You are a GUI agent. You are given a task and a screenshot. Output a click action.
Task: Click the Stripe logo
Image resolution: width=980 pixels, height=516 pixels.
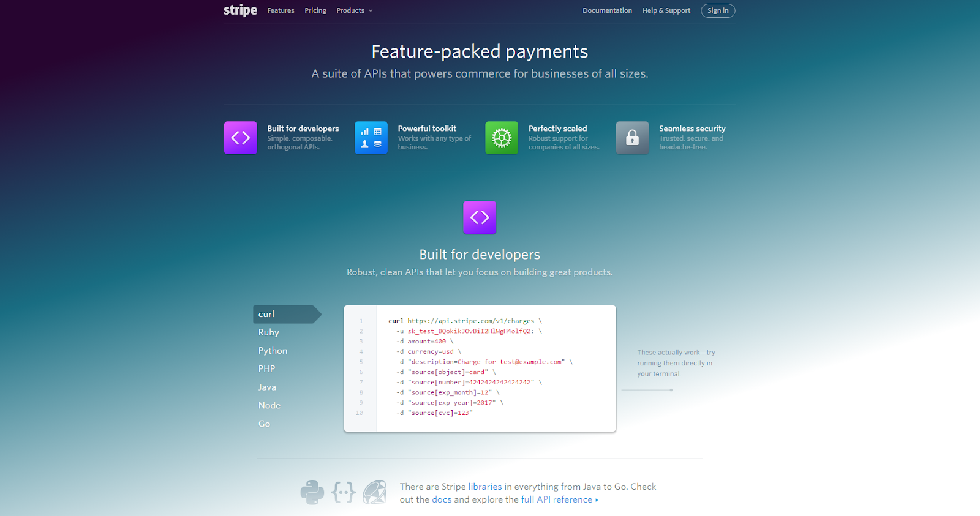point(240,10)
